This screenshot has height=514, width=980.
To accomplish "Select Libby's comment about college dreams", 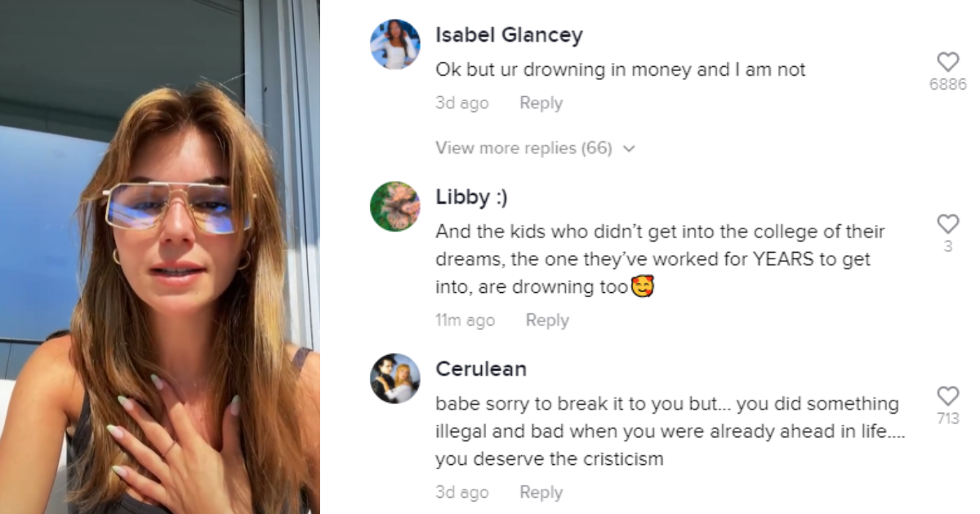I will pyautogui.click(x=660, y=259).
